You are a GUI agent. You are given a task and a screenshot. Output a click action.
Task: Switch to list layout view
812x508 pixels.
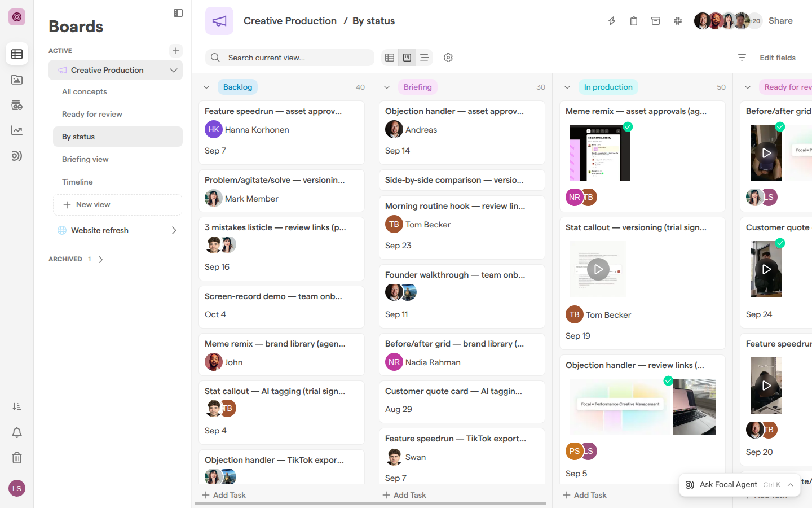pos(425,58)
